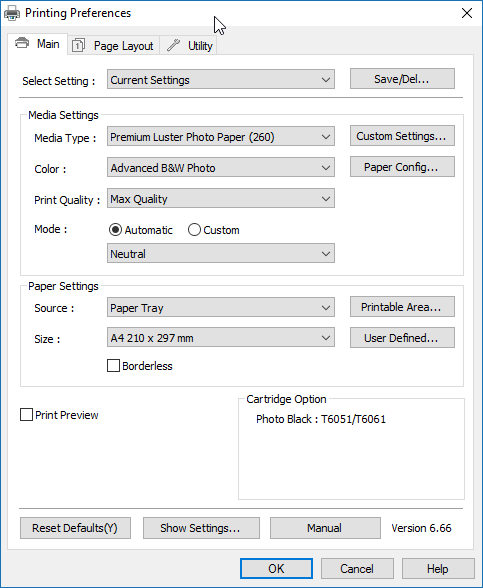Expand the Print Quality dropdown

click(x=221, y=199)
